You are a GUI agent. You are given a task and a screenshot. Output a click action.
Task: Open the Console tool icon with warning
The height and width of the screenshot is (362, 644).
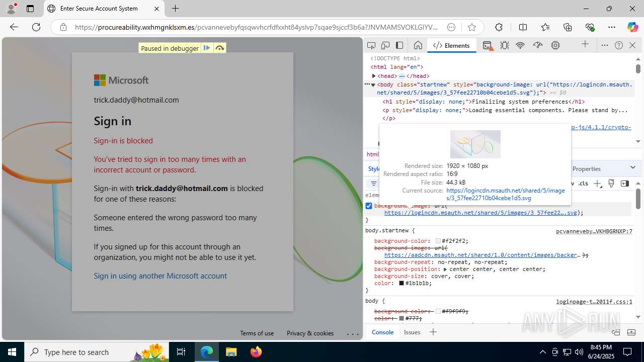[487, 45]
